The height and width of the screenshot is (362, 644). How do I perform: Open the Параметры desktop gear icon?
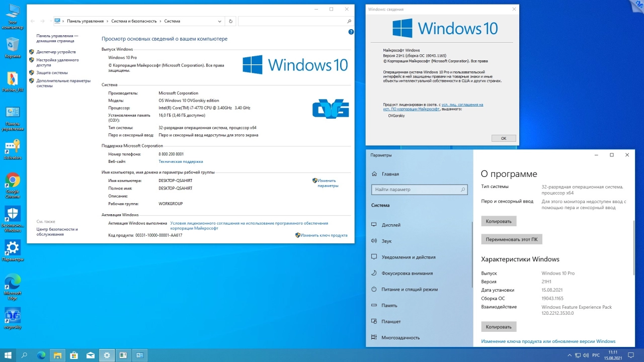13,250
